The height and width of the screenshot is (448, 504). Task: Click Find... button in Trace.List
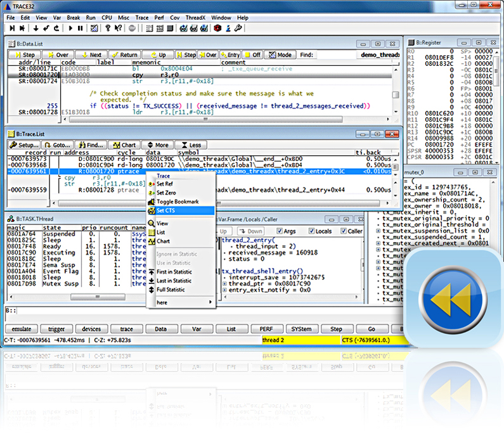pos(91,145)
